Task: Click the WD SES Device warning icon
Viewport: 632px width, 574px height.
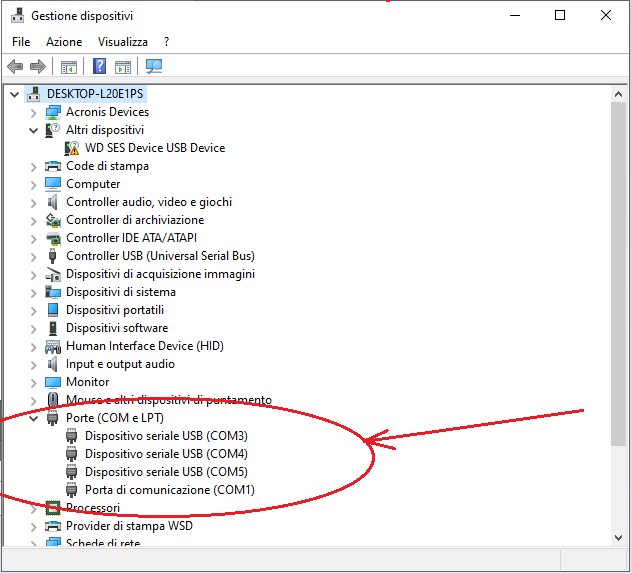Action: [x=72, y=148]
